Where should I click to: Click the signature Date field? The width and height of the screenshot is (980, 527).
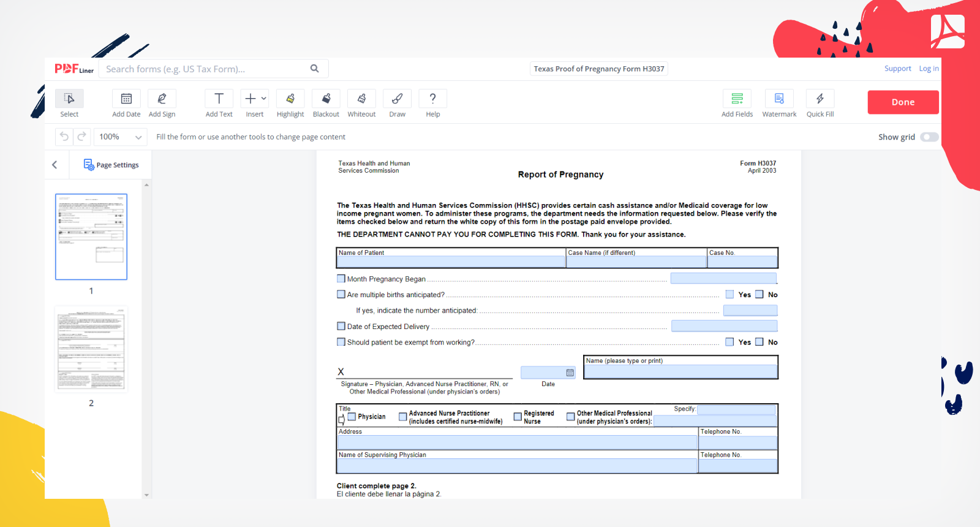tap(548, 373)
